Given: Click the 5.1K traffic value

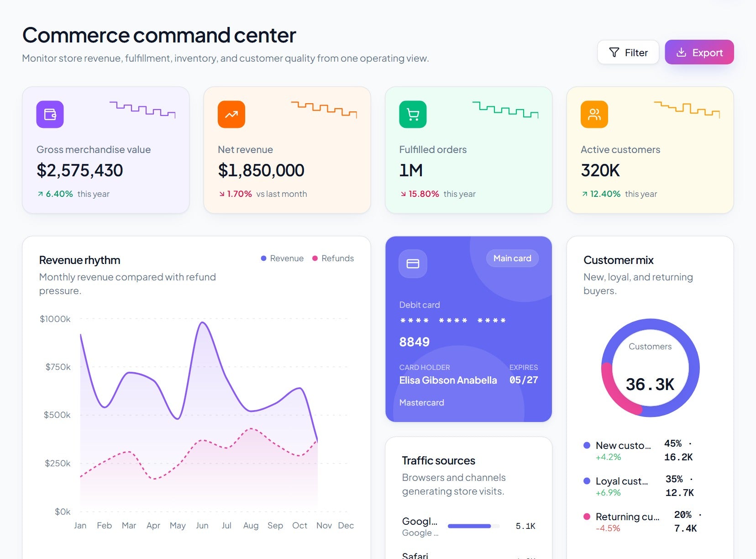Looking at the screenshot, I should pyautogui.click(x=525, y=526).
